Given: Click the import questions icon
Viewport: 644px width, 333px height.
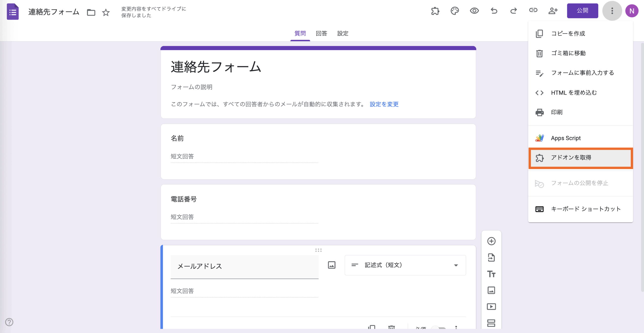Looking at the screenshot, I should 491,257.
